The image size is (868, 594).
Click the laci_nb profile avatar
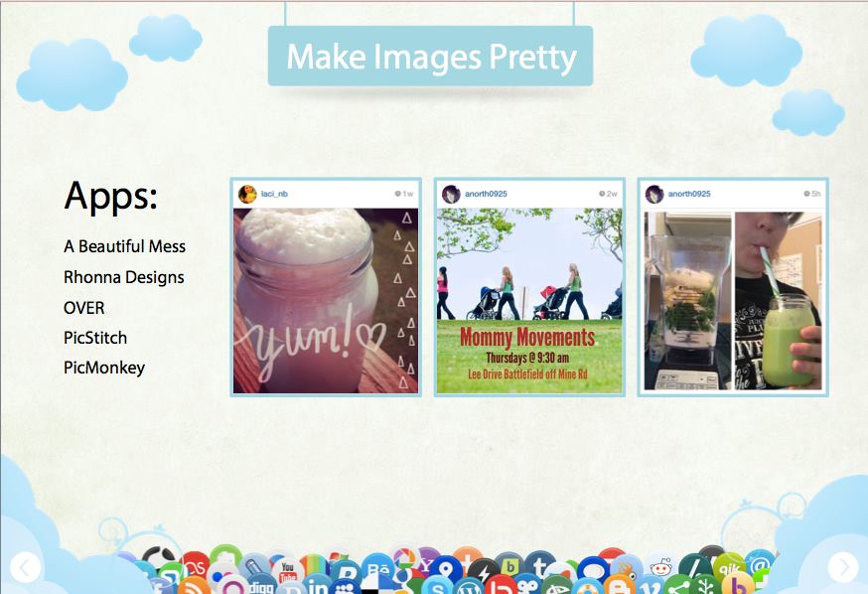click(x=246, y=194)
